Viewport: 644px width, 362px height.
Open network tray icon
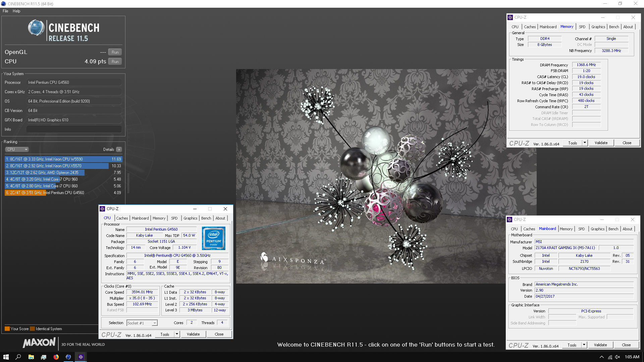610,357
